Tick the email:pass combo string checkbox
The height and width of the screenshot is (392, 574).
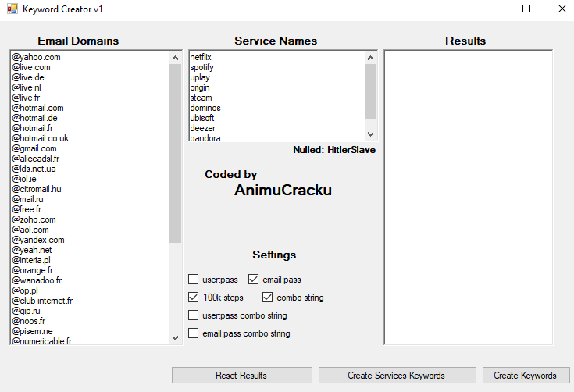194,333
